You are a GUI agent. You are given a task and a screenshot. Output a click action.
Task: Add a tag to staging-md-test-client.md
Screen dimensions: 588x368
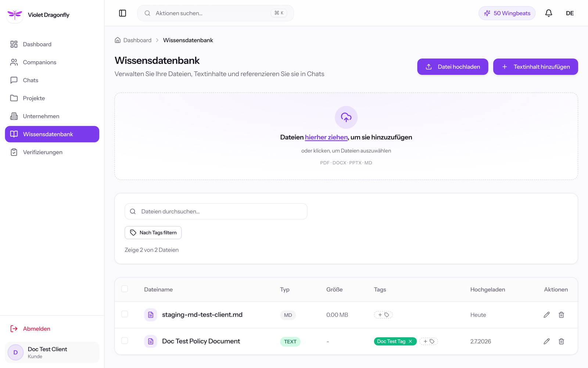coord(383,315)
